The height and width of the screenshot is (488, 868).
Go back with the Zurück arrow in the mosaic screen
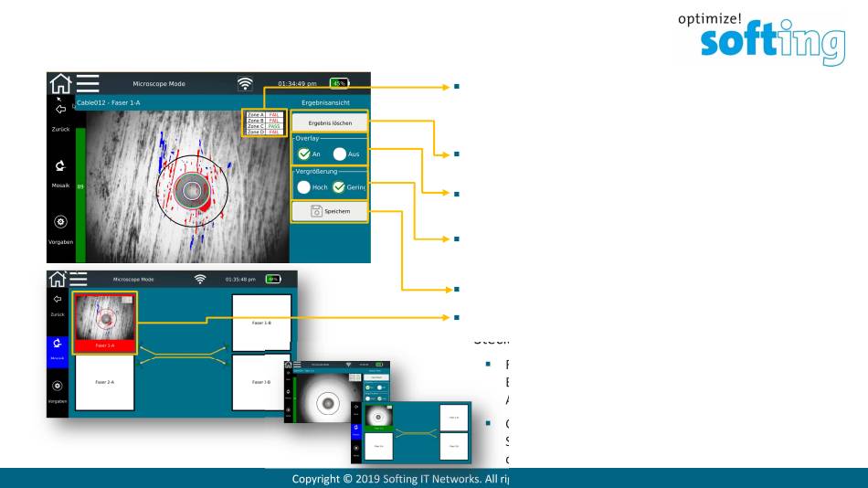coord(58,299)
